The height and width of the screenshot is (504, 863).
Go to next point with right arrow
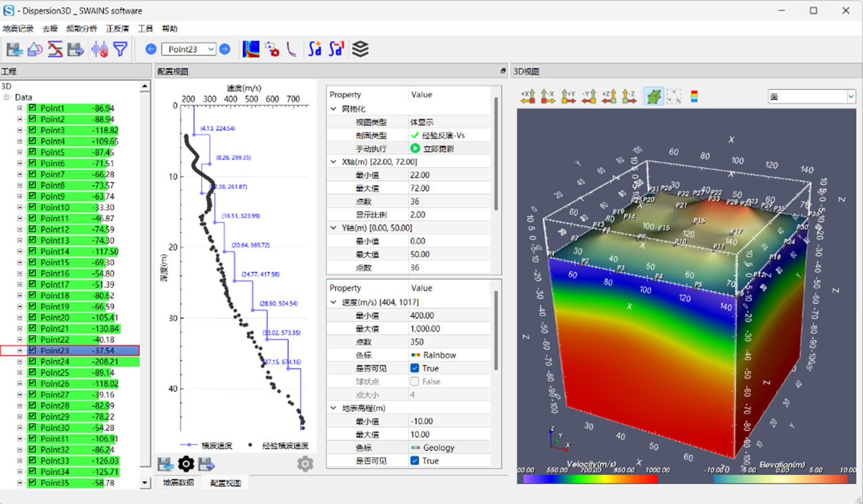(224, 49)
